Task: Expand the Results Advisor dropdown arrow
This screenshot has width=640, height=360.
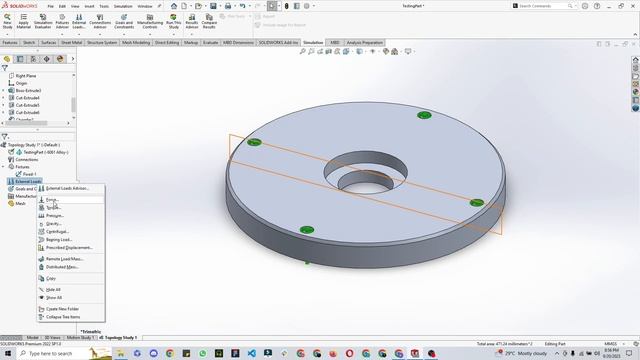Action: click(x=192, y=34)
